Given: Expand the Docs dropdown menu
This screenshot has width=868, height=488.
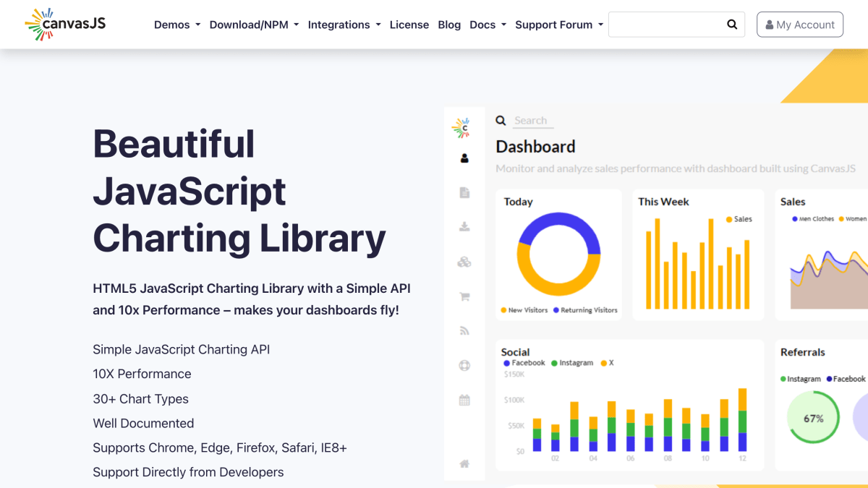Looking at the screenshot, I should point(488,25).
